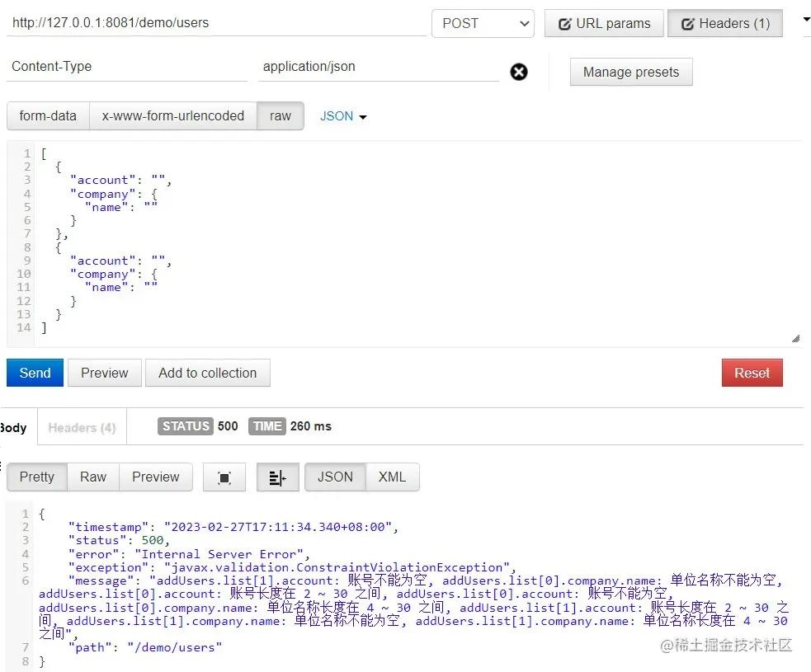Highlight the response as JSON

pyautogui.click(x=334, y=477)
